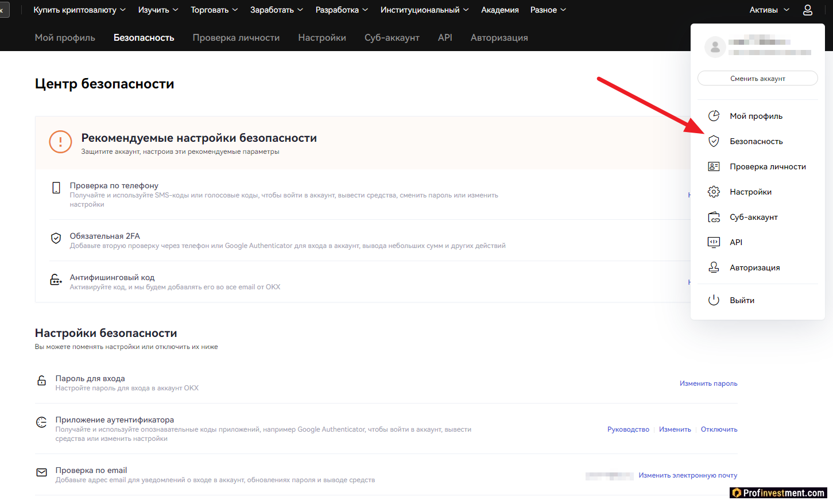
Task: Expand the Активы dropdown in header
Action: (x=769, y=10)
